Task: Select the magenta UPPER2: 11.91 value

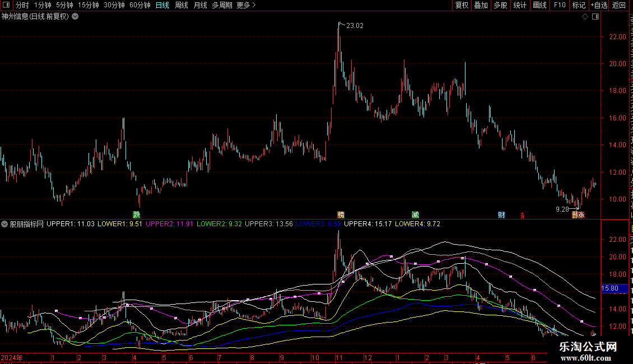Action: pos(170,224)
